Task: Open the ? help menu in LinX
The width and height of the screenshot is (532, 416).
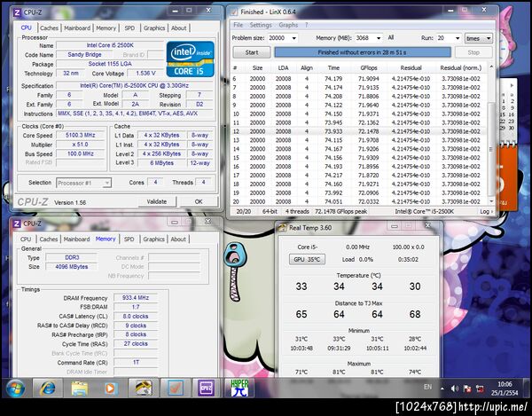Action: (x=307, y=25)
